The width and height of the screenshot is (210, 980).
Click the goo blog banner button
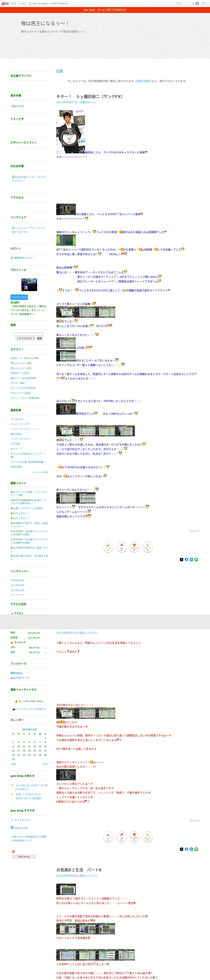coord(24,857)
